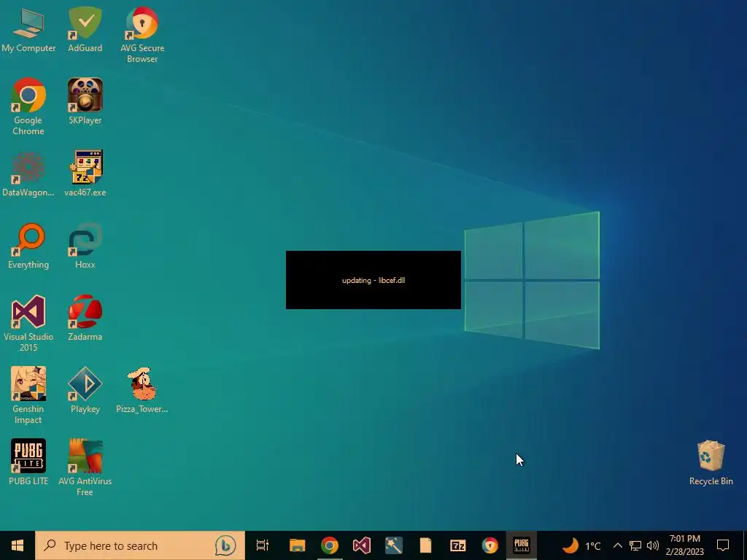Click the Type here to search box
The width and height of the screenshot is (747, 560).
tap(139, 545)
